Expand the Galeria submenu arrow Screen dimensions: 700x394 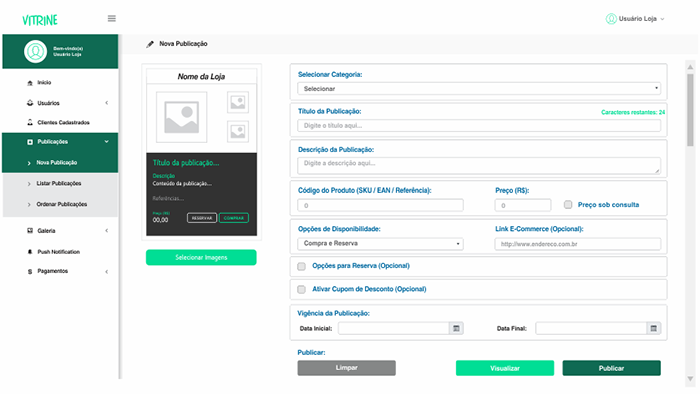[107, 231]
